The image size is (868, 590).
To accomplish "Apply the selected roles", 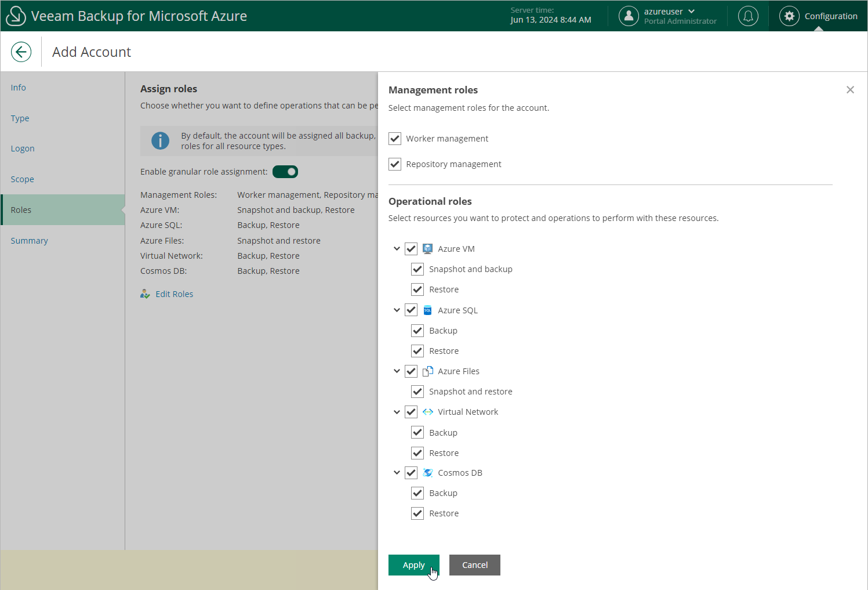I will point(414,565).
